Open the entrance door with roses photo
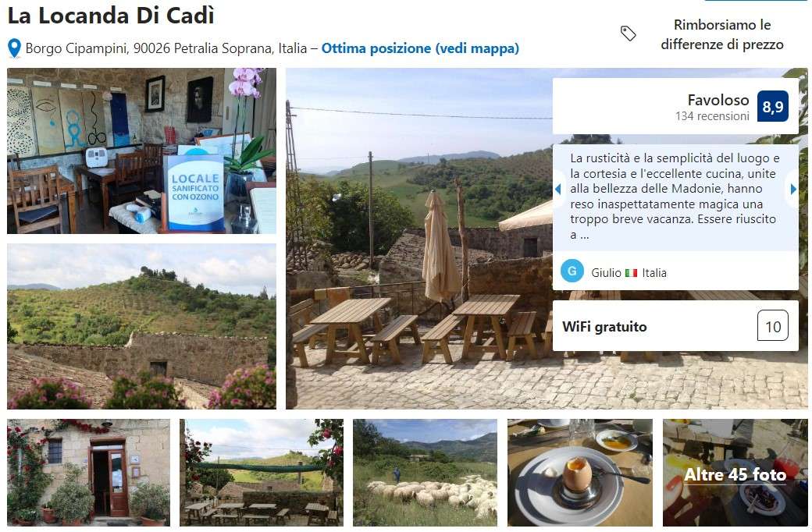Viewport: 812px width, 532px height. click(88, 473)
